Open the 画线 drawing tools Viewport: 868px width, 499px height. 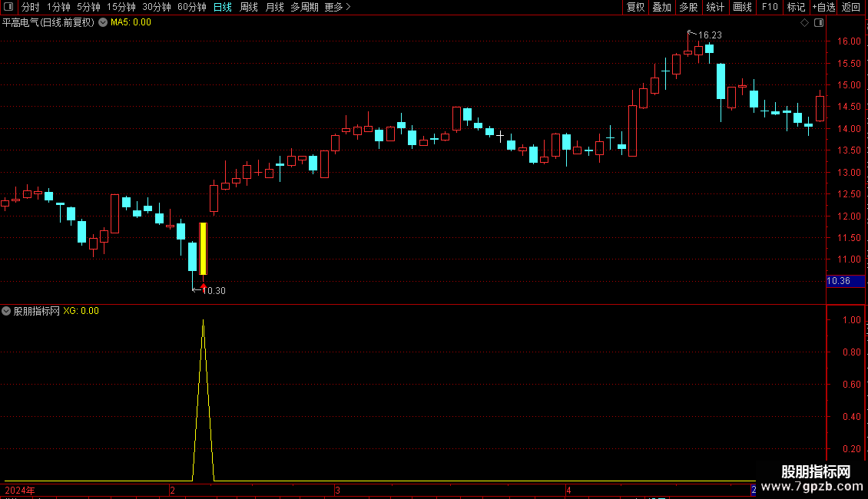742,7
